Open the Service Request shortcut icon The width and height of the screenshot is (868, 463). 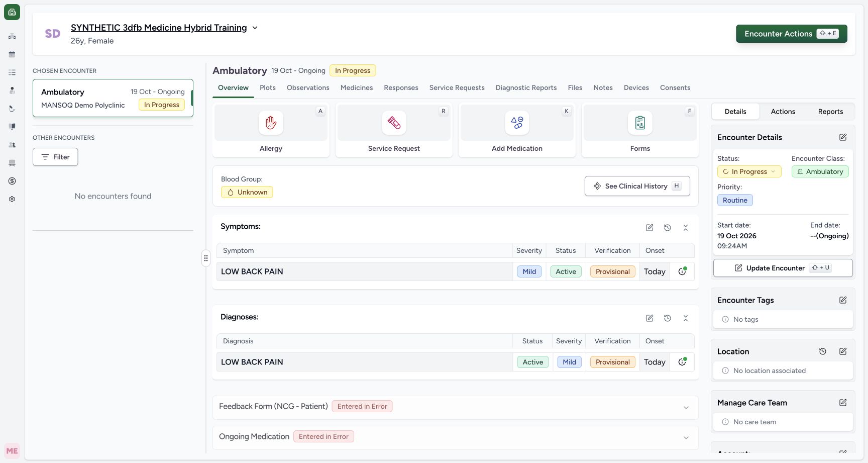point(394,123)
